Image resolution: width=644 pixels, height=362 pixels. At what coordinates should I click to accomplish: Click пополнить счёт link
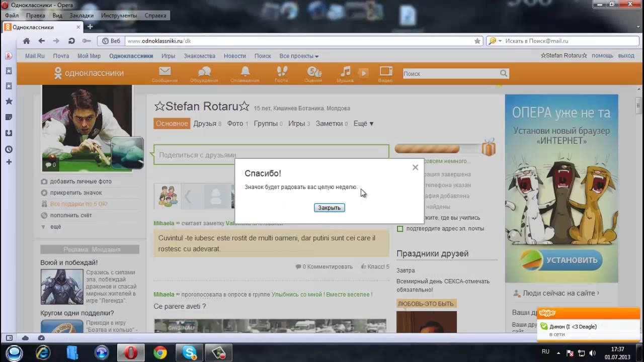[71, 215]
